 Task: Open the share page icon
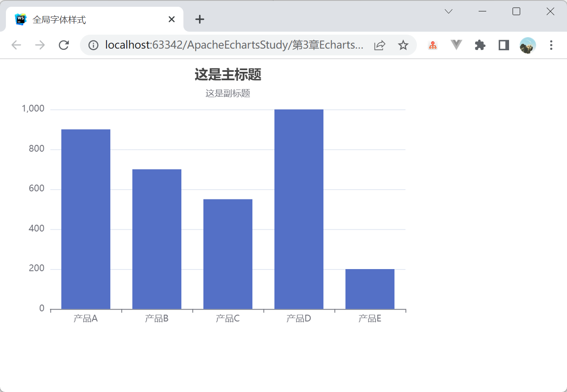point(380,45)
